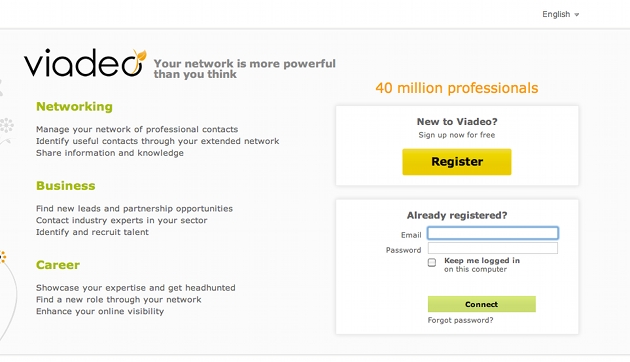This screenshot has width=630, height=362.
Task: Click the 40 million professionals headline
Action: pyautogui.click(x=457, y=88)
